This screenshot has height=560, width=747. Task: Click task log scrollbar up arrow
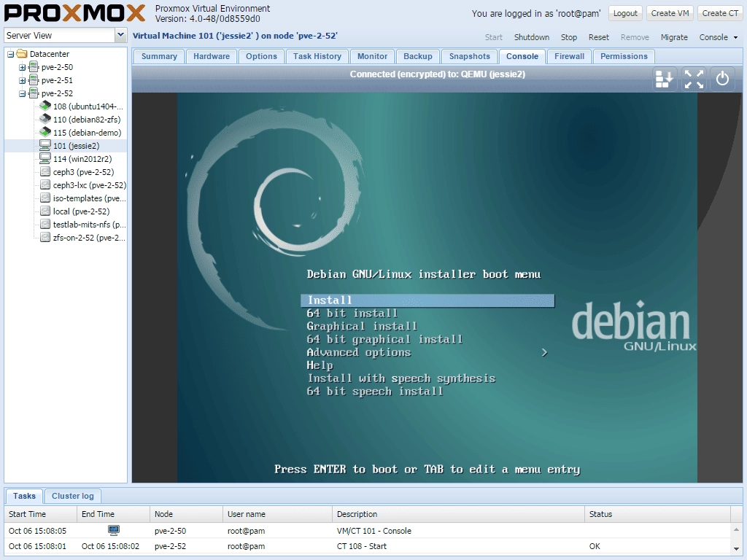(x=737, y=529)
